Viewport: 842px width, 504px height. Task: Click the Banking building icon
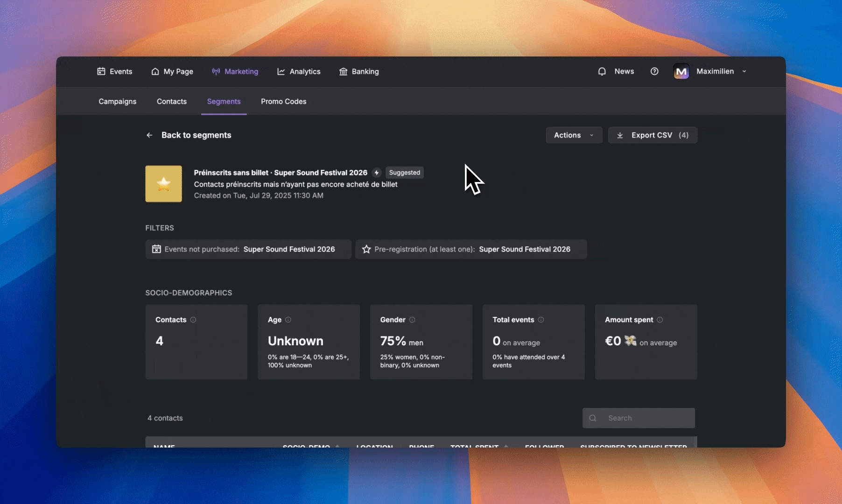click(x=343, y=71)
